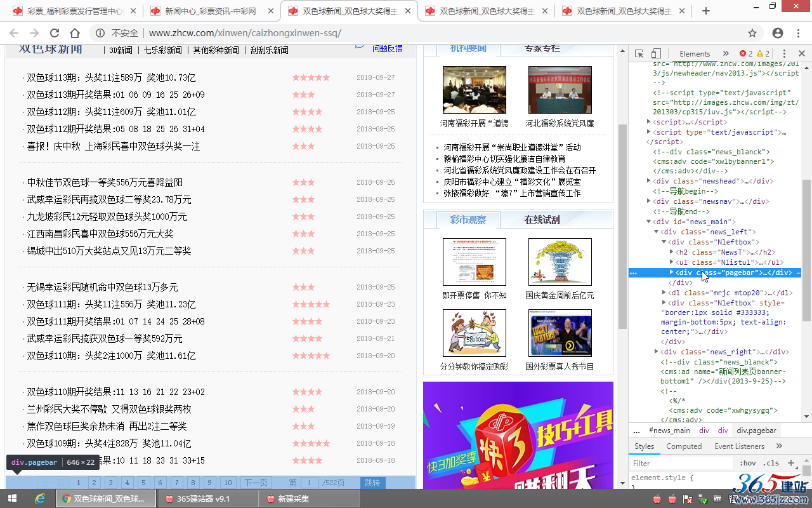Expand the div class="newsnav" node
This screenshot has height=508, width=812.
[649, 201]
